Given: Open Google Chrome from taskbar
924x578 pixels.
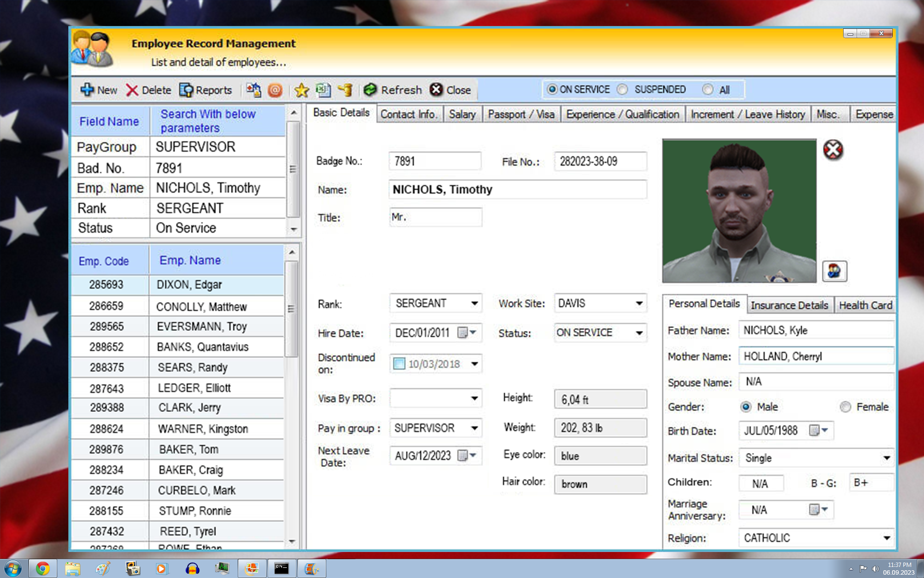Looking at the screenshot, I should [43, 569].
